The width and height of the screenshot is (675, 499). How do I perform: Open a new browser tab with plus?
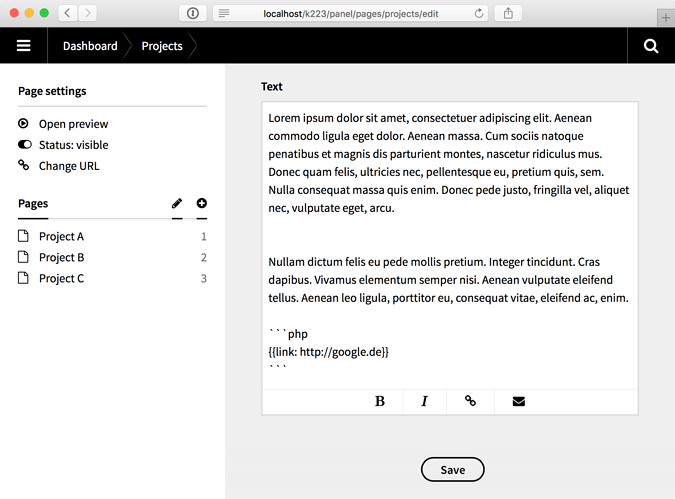666,18
